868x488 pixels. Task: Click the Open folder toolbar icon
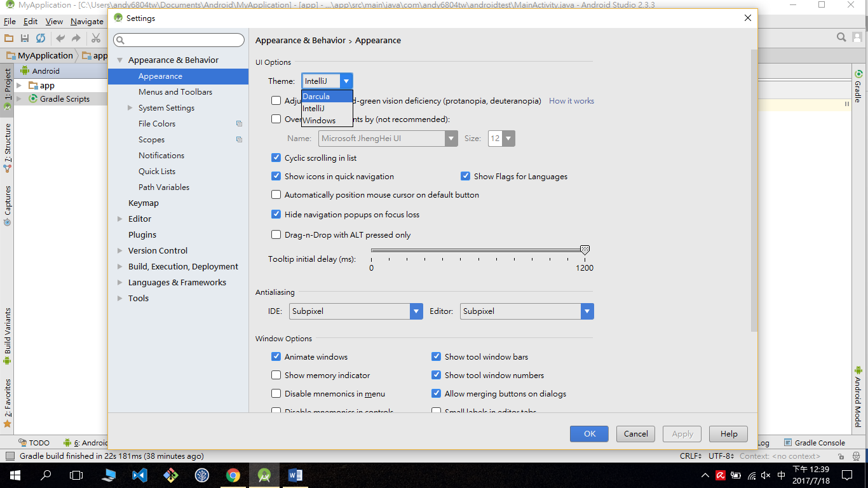[x=9, y=38]
